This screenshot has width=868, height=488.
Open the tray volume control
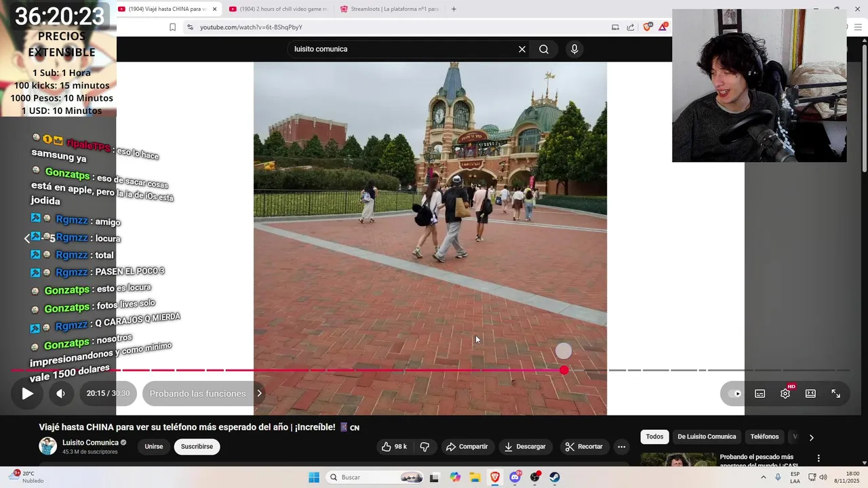pyautogui.click(x=823, y=477)
